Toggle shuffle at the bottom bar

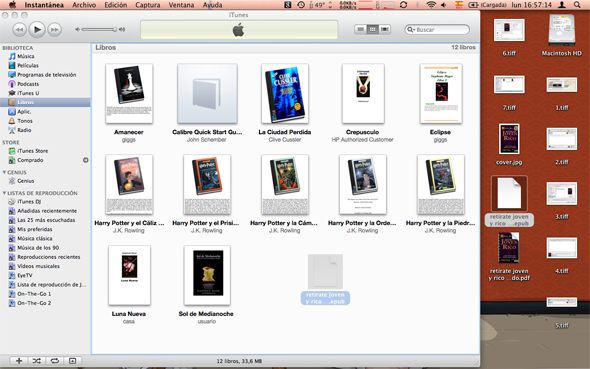36,361
